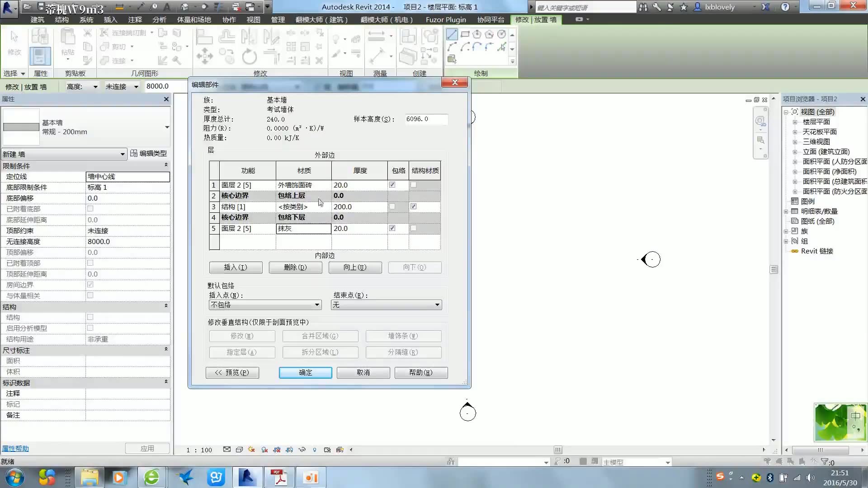Image resolution: width=868 pixels, height=488 pixels.
Task: Enable 结构材质 checkbox for layer 5 抹灰
Action: coord(413,228)
